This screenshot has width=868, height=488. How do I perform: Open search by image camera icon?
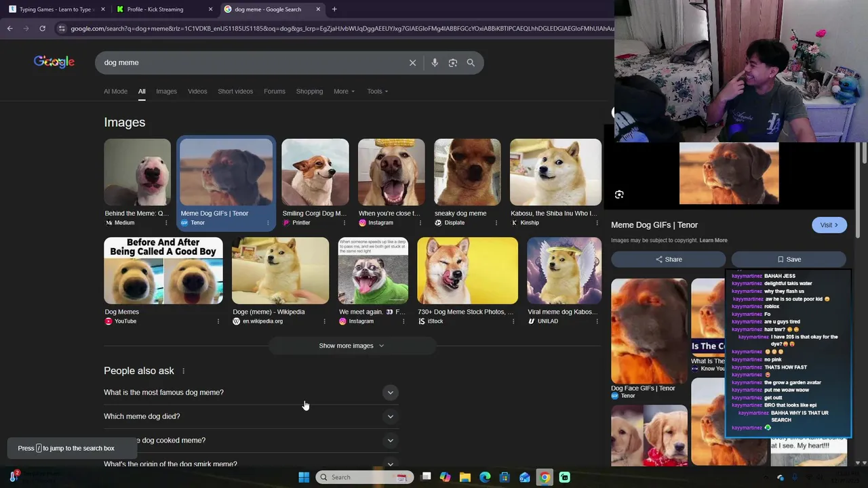tap(452, 62)
